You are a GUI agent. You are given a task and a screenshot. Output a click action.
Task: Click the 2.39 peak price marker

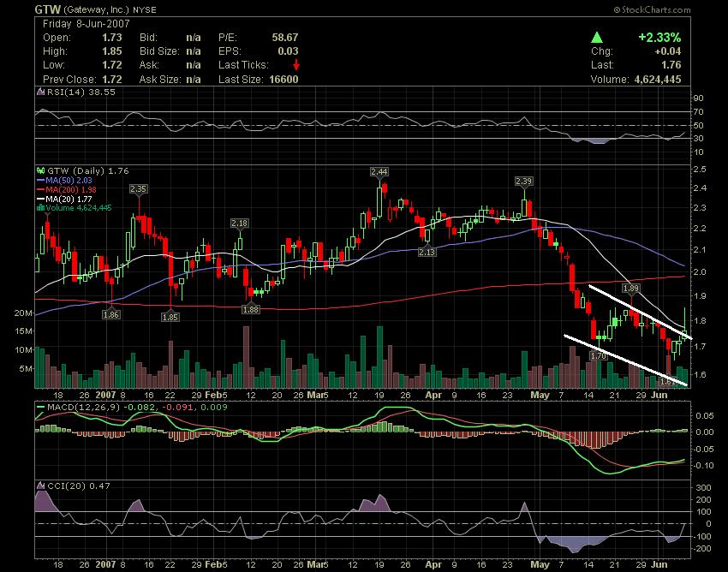(x=524, y=181)
